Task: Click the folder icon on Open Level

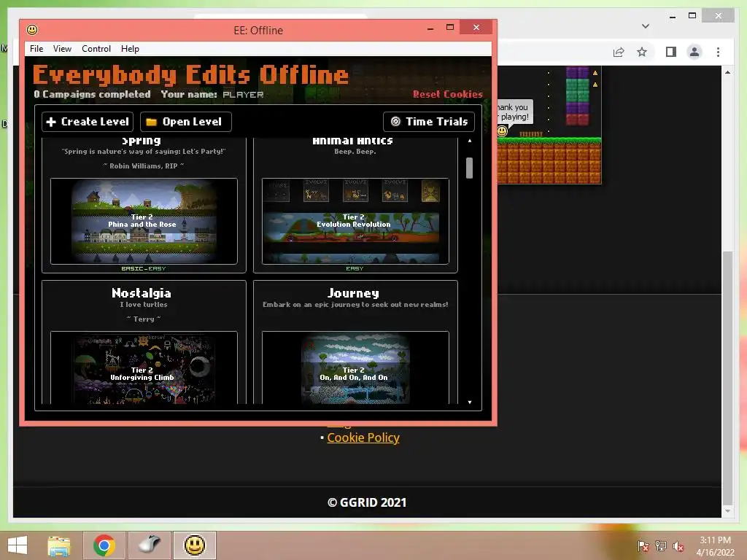Action: (x=152, y=122)
